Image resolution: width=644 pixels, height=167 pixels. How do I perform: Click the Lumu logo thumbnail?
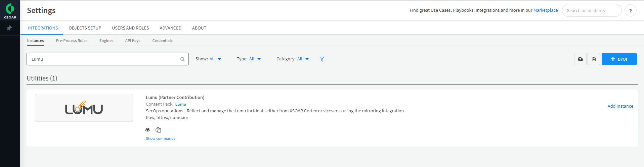point(84,108)
